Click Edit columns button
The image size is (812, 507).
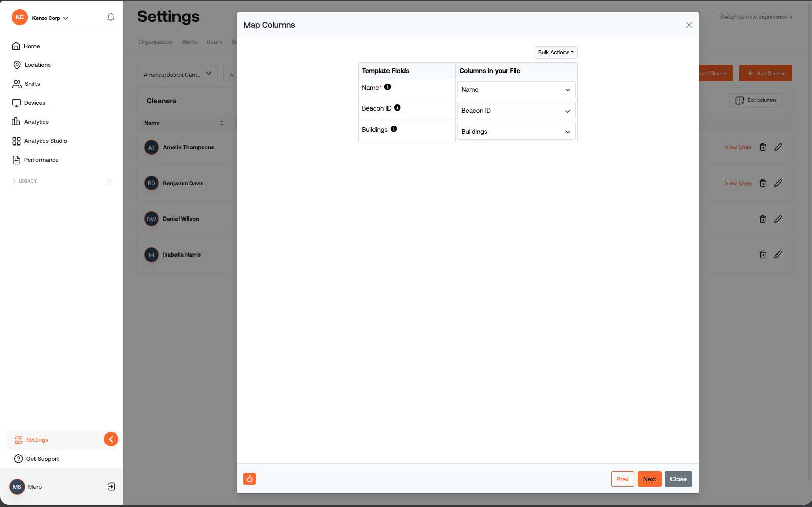756,100
